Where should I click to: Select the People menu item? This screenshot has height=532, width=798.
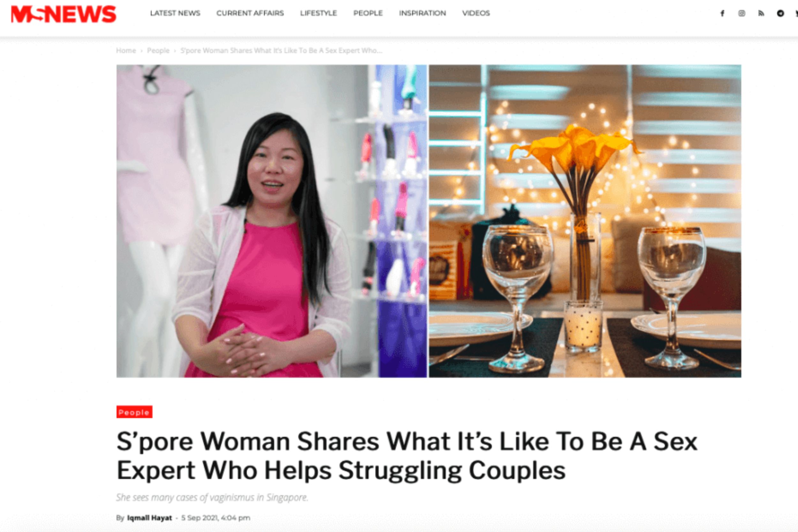pos(368,13)
